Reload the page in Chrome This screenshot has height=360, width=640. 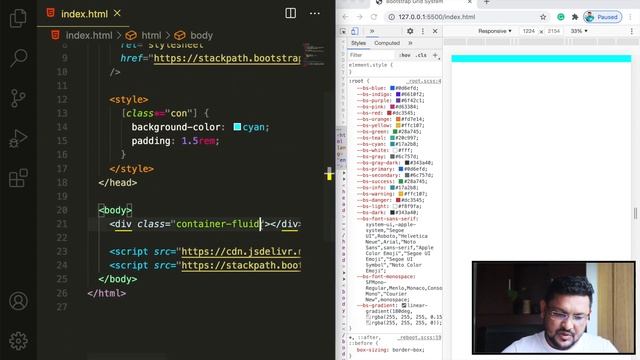click(374, 17)
